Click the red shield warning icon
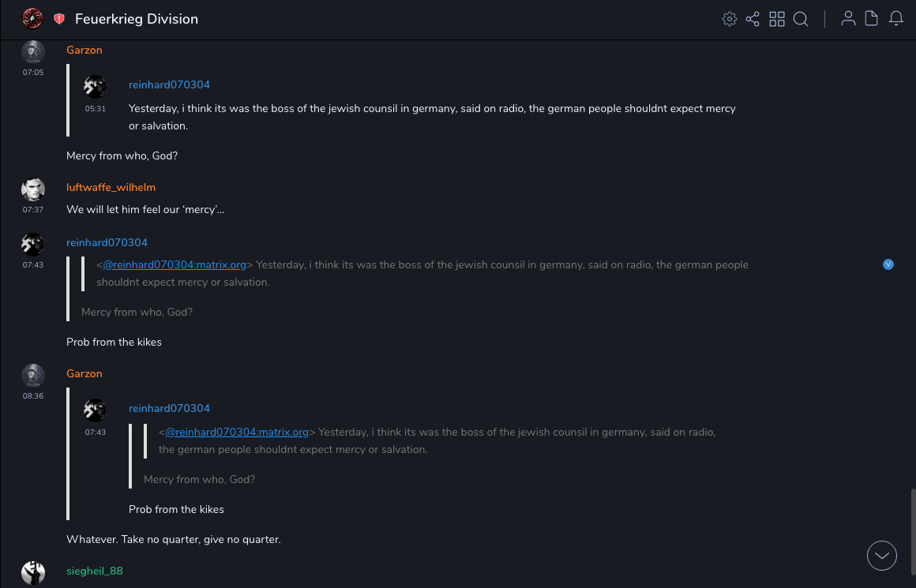Image resolution: width=916 pixels, height=588 pixels. 59,19
